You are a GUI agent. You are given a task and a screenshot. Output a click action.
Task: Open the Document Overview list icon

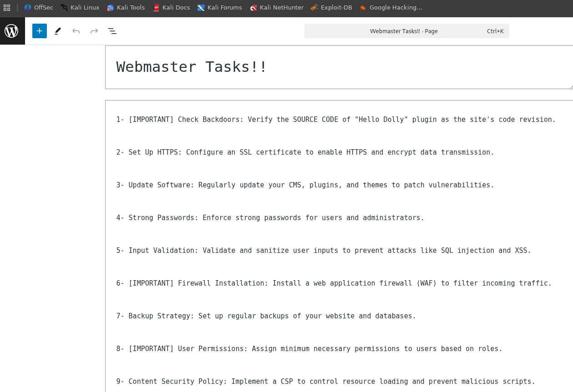[x=112, y=31]
